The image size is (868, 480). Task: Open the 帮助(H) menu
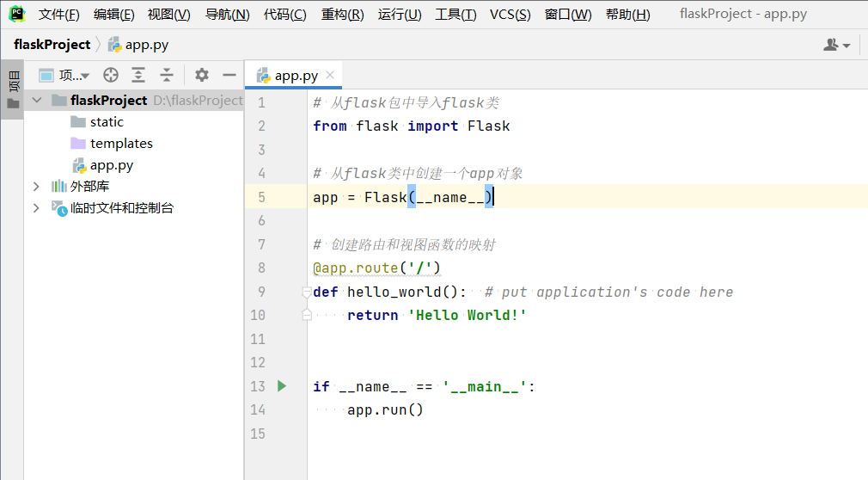tap(627, 15)
